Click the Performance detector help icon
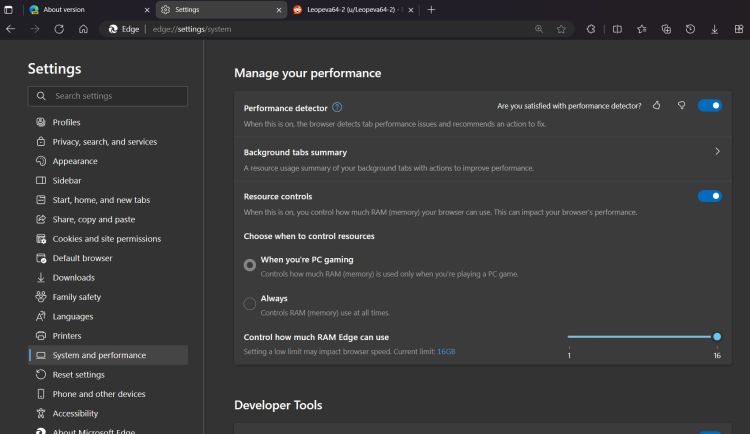750x434 pixels. [337, 107]
